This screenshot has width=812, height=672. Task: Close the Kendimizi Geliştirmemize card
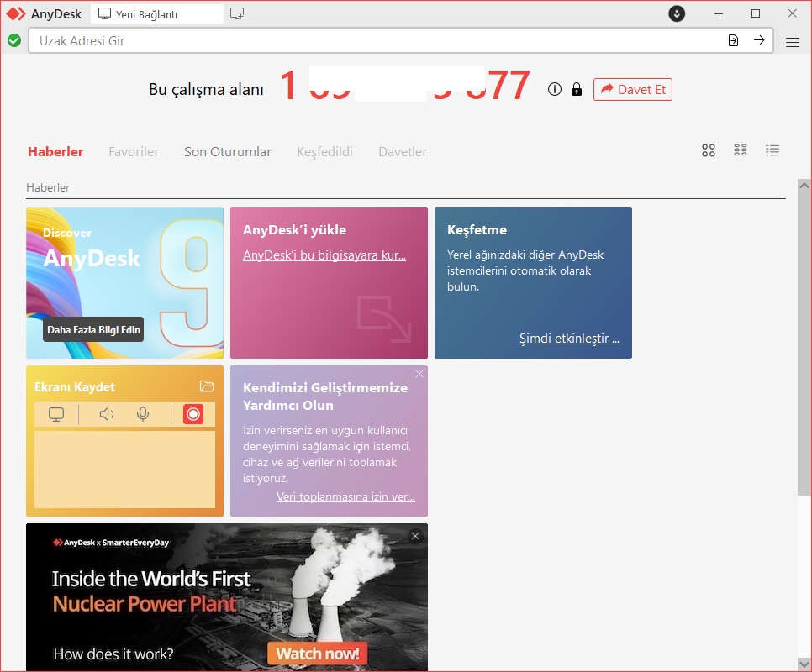pyautogui.click(x=419, y=374)
